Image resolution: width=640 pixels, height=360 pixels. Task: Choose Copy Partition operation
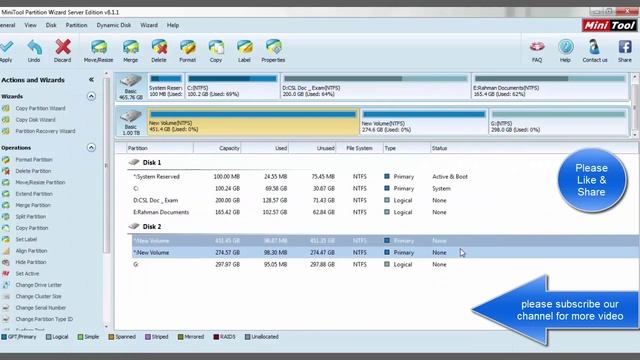(32, 228)
